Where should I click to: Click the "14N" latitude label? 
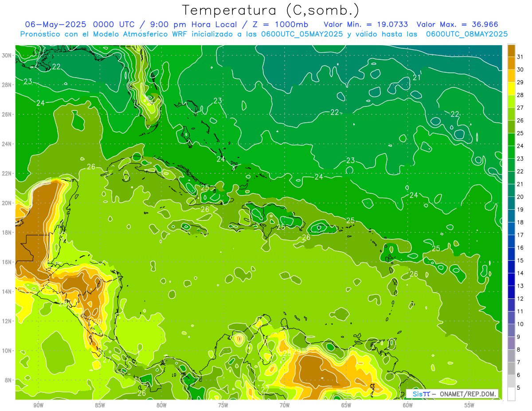[7, 291]
